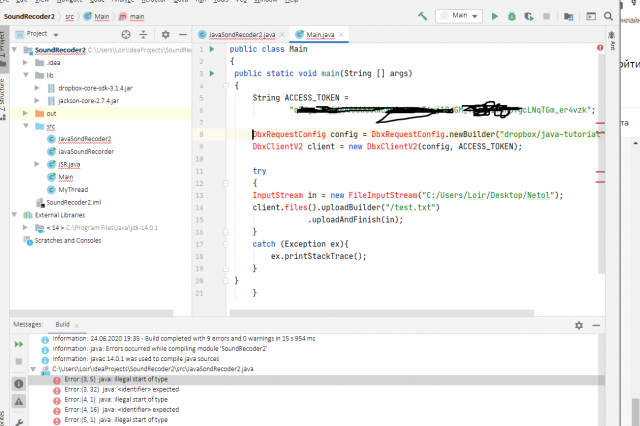Open the Structure tool window side tab
Screen dimensions: 640x426
pyautogui.click(x=3, y=99)
